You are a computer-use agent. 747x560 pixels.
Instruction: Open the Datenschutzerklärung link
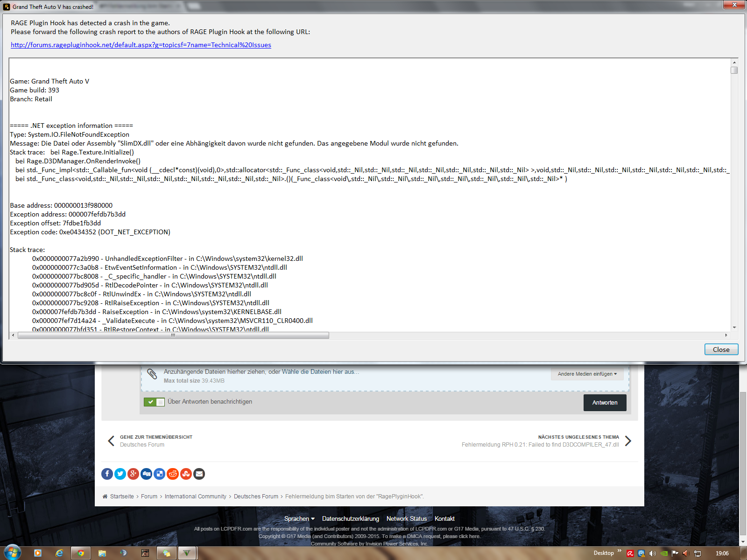[351, 518]
